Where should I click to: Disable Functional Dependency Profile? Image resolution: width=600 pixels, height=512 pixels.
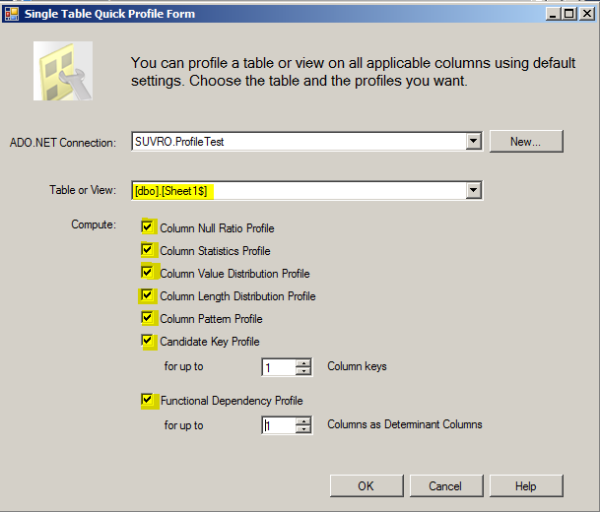click(x=147, y=399)
